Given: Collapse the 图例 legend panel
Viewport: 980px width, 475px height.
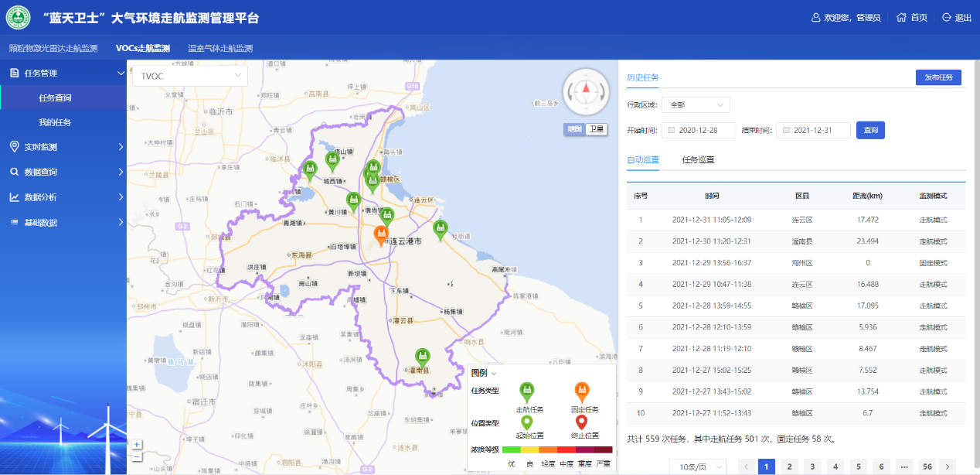Looking at the screenshot, I should (494, 374).
